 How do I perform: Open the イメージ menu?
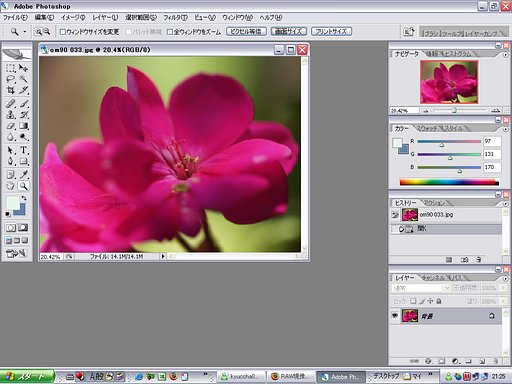[73, 17]
